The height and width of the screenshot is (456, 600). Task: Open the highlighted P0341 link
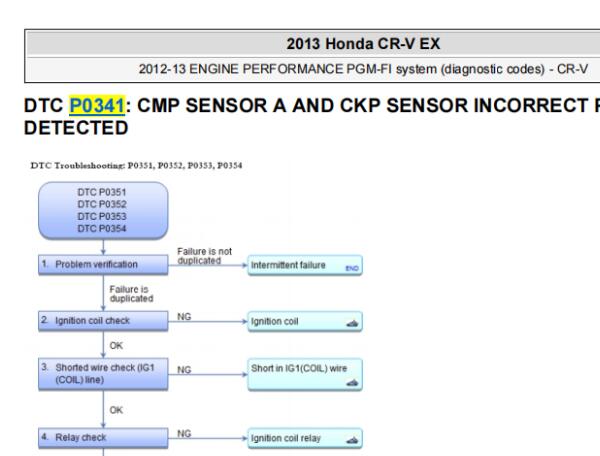click(97, 106)
